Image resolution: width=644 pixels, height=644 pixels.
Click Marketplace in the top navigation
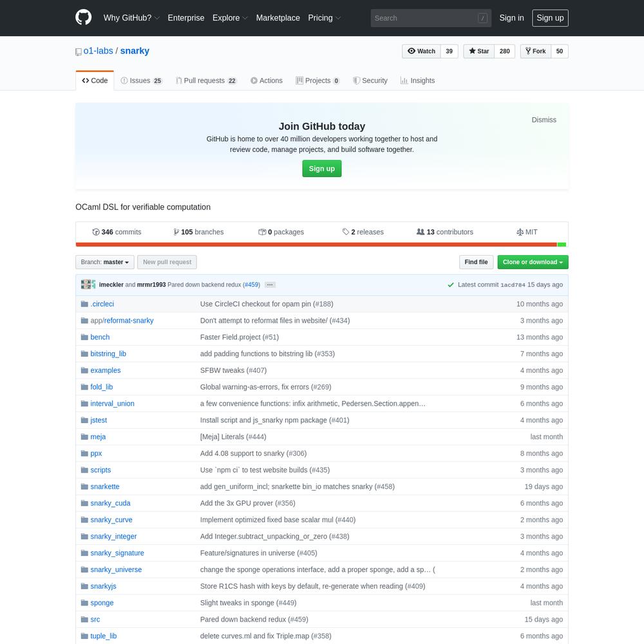(x=278, y=17)
